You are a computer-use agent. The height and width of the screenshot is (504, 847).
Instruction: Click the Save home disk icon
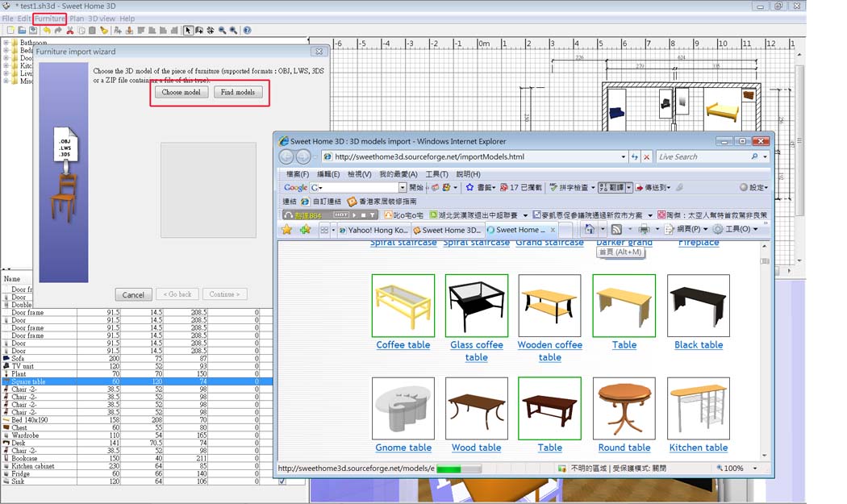(34, 31)
